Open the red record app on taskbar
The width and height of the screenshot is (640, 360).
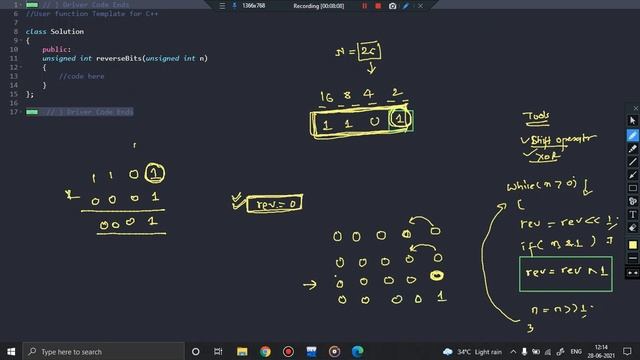(288, 351)
